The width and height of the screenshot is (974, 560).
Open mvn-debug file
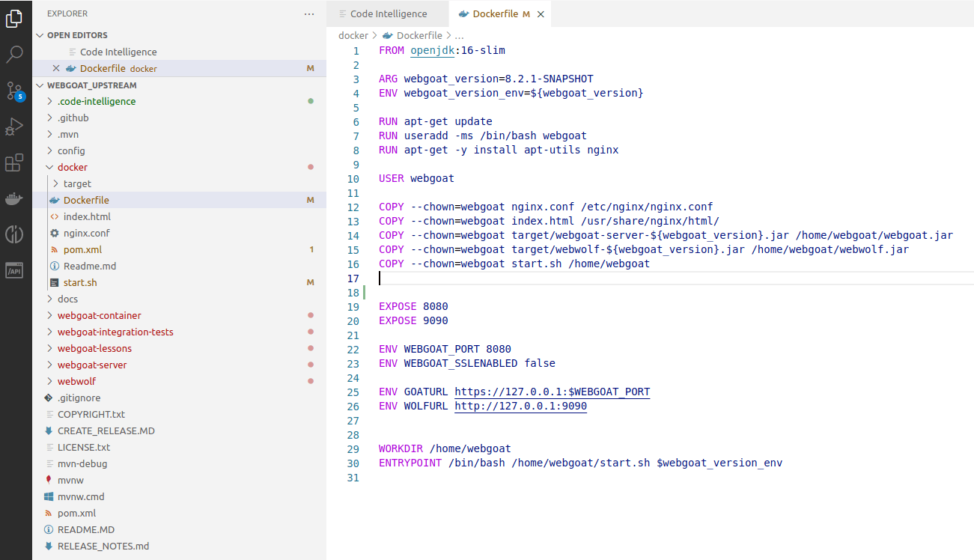pyautogui.click(x=179, y=463)
